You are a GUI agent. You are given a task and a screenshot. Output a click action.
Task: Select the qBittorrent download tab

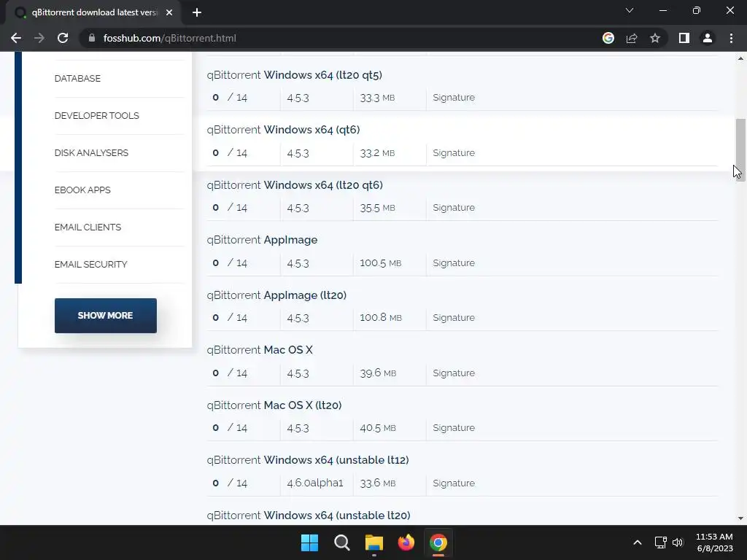pos(94,12)
